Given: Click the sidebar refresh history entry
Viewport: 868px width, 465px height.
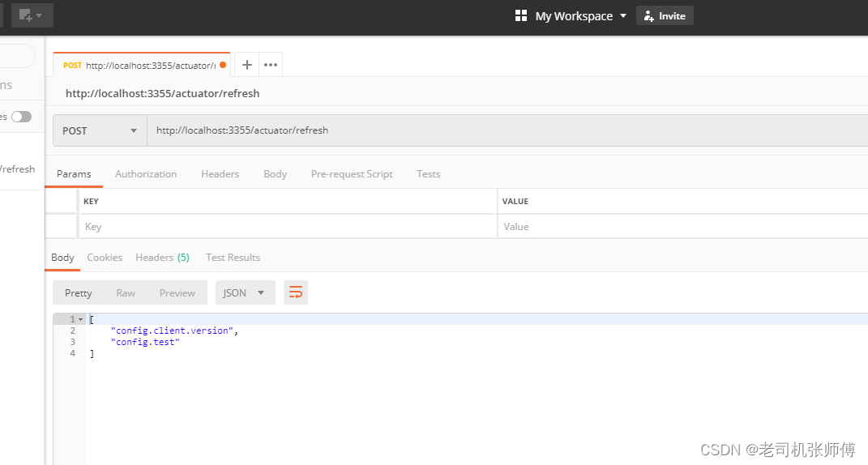Looking at the screenshot, I should coord(18,169).
